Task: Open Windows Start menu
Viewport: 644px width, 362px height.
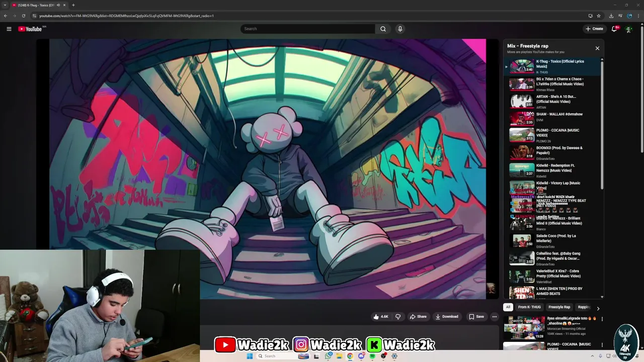Action: 250,356
